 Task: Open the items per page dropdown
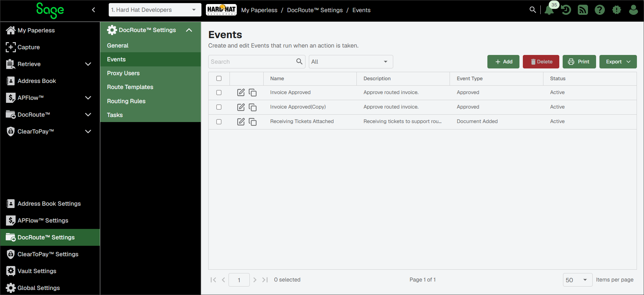click(x=578, y=280)
